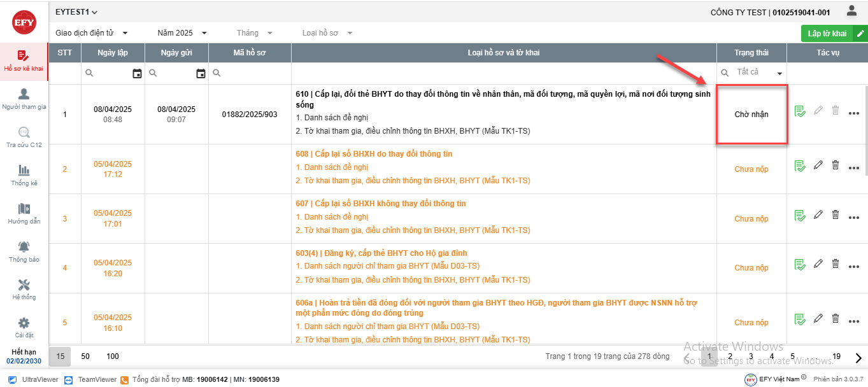This screenshot has height=387, width=868.
Task: Set page size to 50 rows
Action: click(85, 356)
